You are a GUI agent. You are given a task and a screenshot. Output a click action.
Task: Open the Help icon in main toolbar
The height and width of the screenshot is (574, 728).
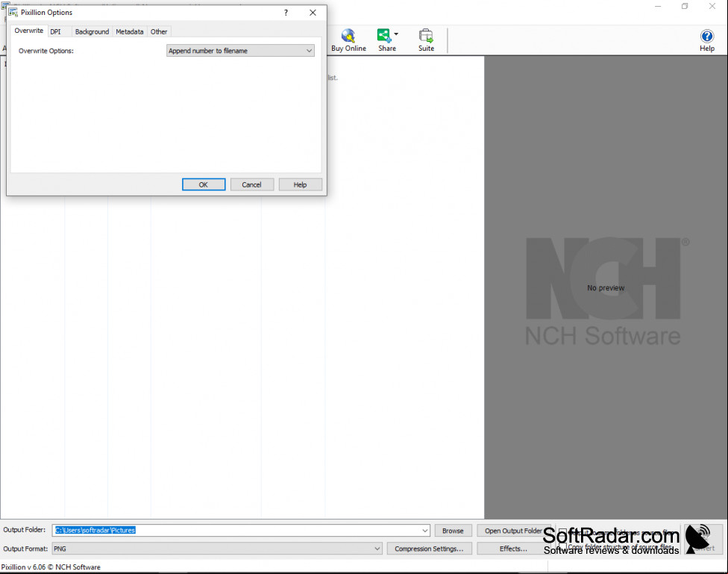[x=706, y=40]
